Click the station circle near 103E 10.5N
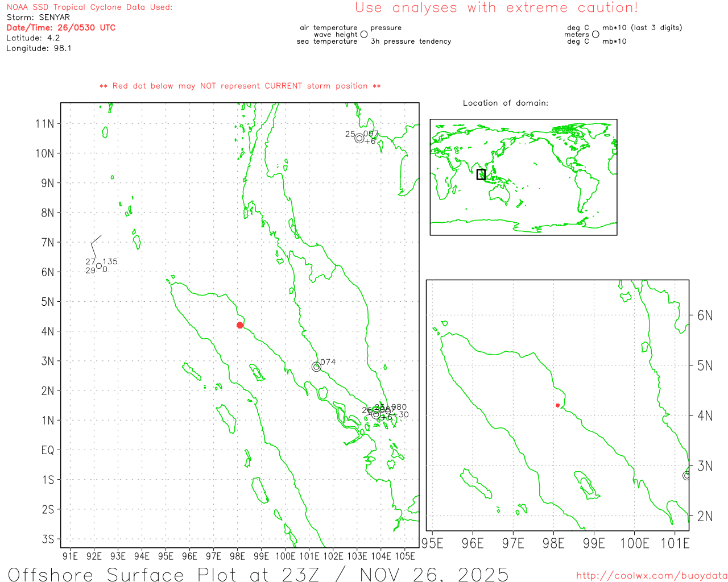The width and height of the screenshot is (728, 582). 359,138
